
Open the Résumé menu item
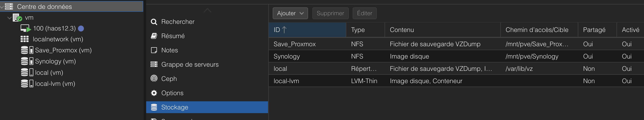(173, 36)
